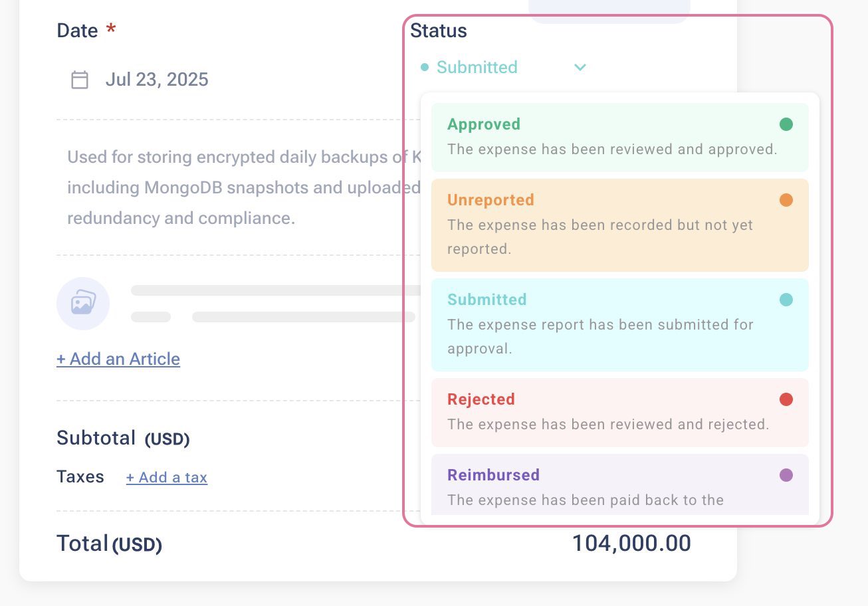Click the 104,000.00 total amount

tap(631, 544)
